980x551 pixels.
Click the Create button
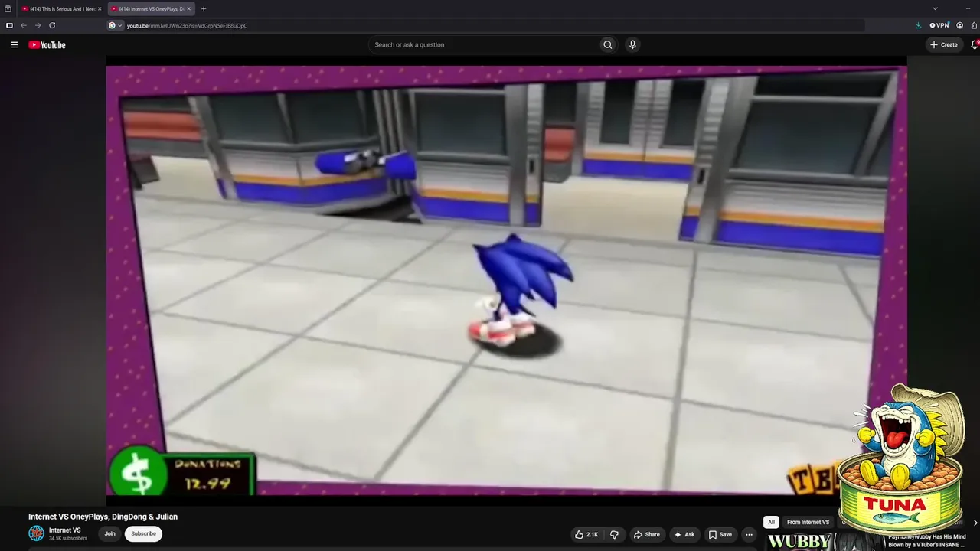(x=944, y=45)
